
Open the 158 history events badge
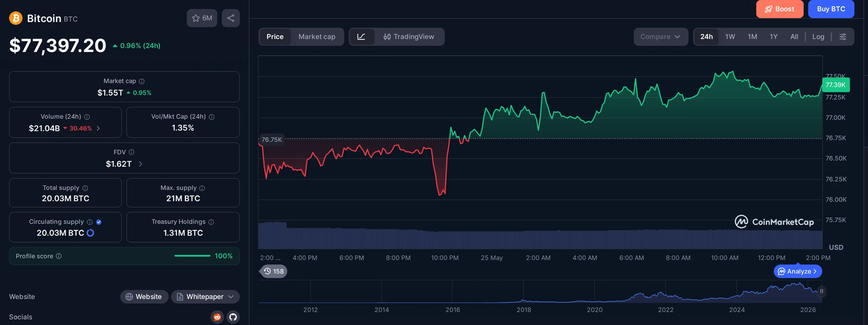click(x=274, y=271)
